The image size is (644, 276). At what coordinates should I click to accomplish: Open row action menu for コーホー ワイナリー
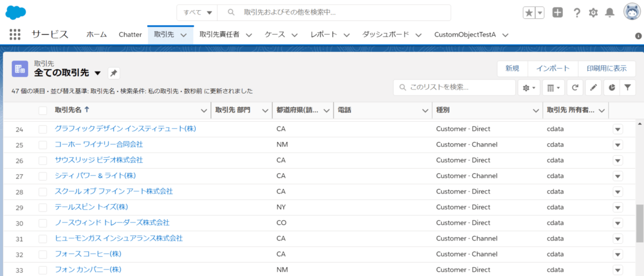point(618,145)
